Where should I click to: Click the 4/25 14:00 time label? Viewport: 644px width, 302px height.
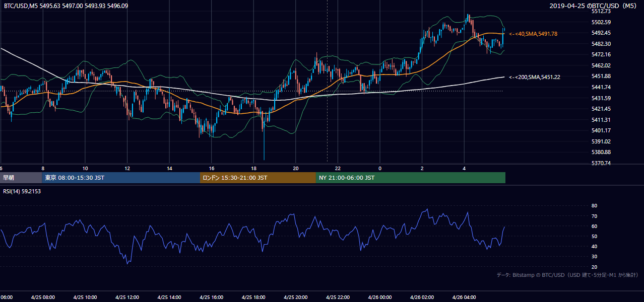click(x=169, y=297)
